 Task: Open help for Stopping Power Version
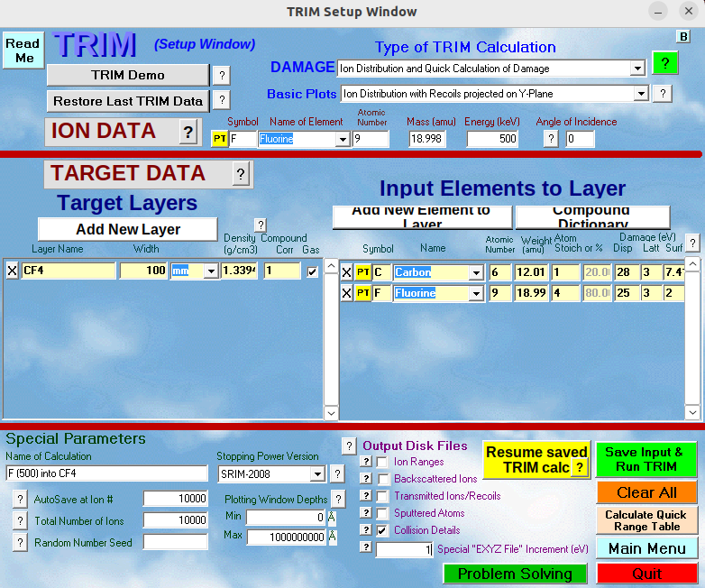[337, 473]
